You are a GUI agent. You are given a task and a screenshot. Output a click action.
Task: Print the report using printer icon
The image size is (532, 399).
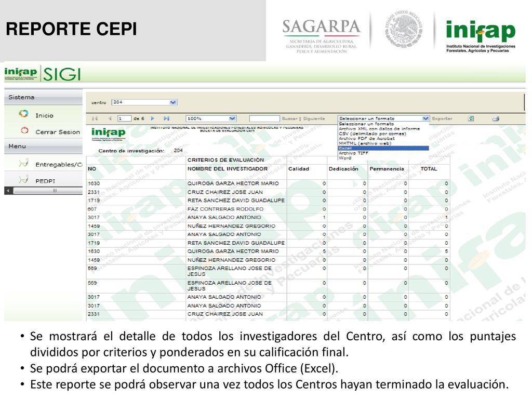(x=496, y=118)
